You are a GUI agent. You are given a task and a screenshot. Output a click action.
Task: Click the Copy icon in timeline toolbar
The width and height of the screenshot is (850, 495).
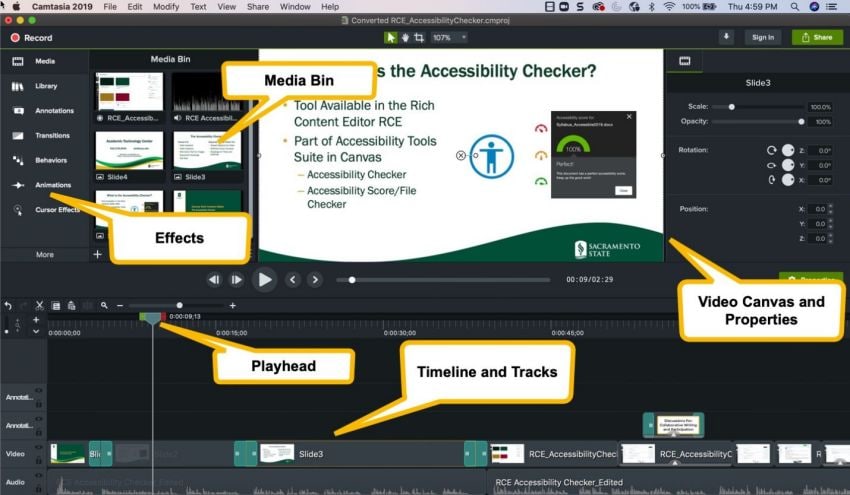coord(55,306)
